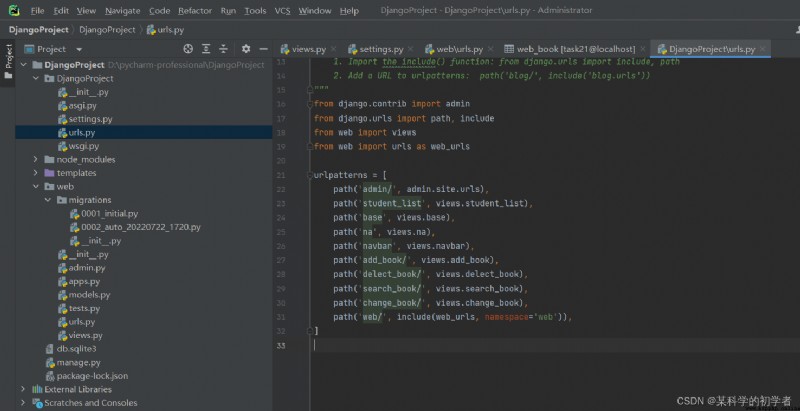Screen dimensions: 800x411
Task: Click views.change_book on line 30
Action: [x=479, y=303]
